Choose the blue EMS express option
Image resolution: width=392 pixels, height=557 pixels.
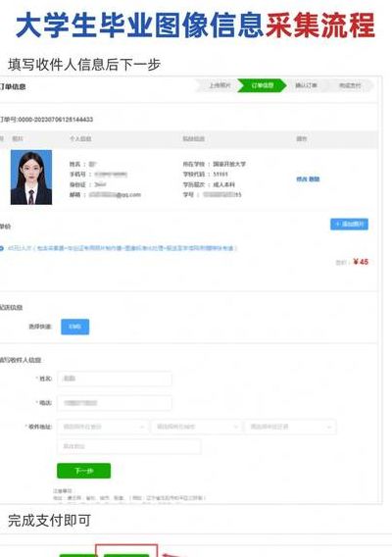pos(74,327)
